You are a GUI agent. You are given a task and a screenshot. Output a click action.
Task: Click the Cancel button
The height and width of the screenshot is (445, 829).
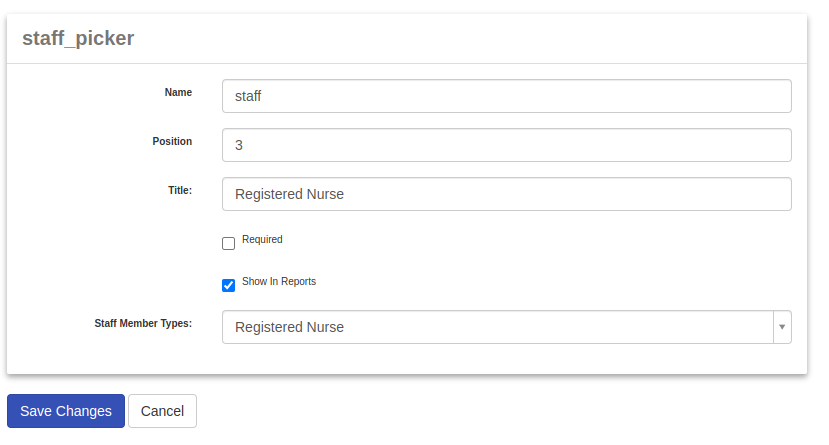point(162,411)
